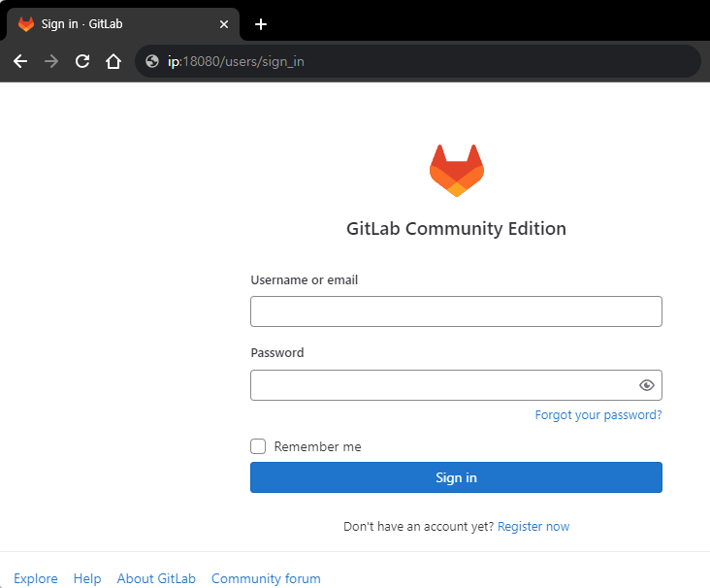
Task: Click the GitLab favicon in the tab
Action: [x=26, y=24]
